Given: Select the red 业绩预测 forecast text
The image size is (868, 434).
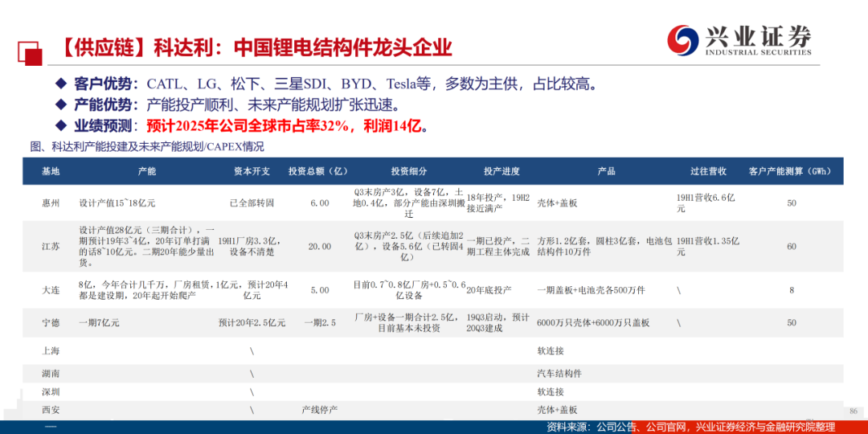Looking at the screenshot, I should point(287,126).
